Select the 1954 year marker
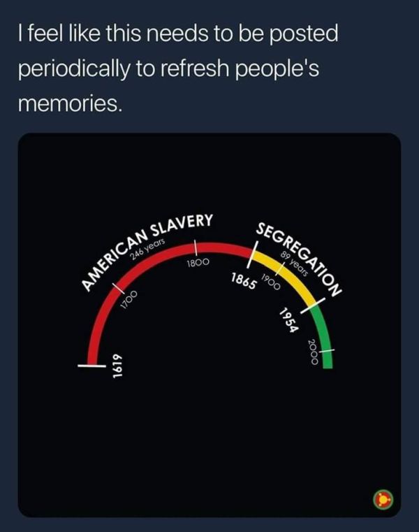This screenshot has height=532, width=419. [287, 321]
